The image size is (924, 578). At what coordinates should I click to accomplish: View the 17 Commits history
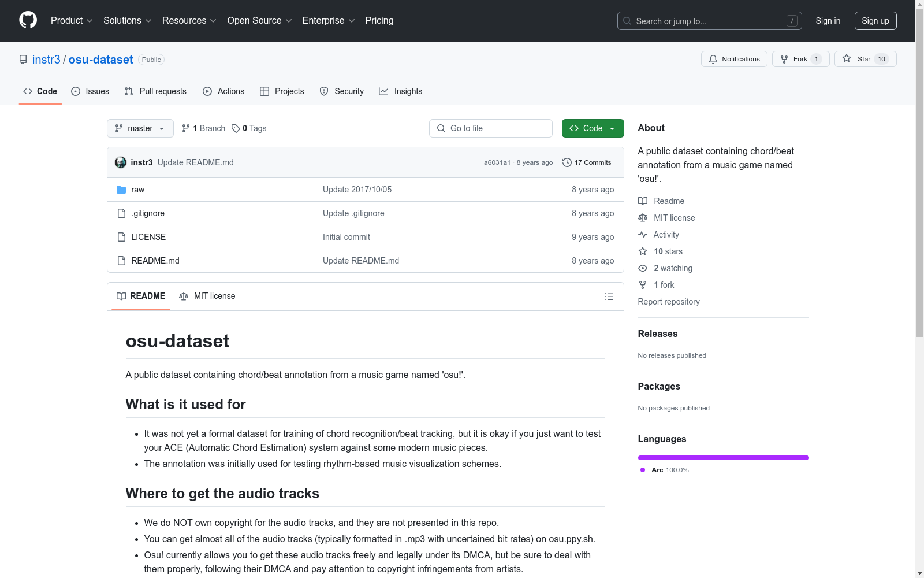tap(587, 162)
